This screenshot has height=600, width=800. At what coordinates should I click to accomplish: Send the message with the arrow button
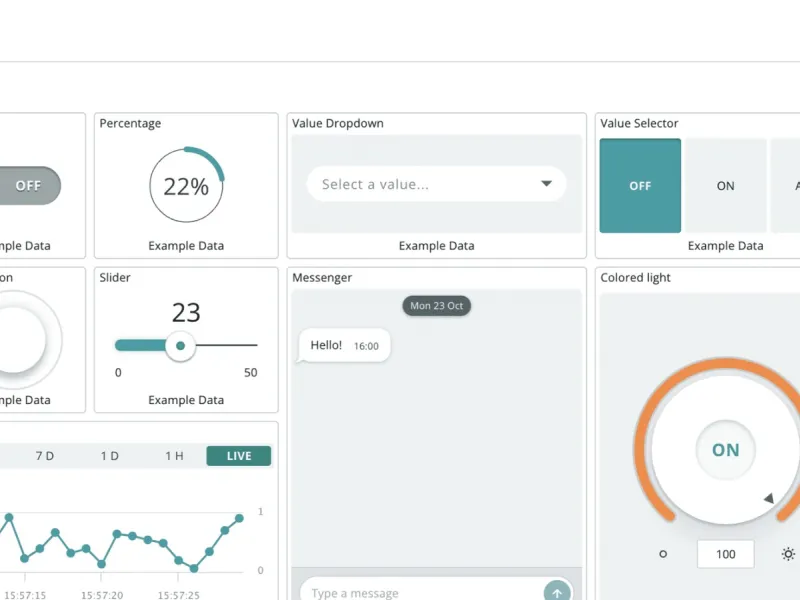[x=557, y=592]
